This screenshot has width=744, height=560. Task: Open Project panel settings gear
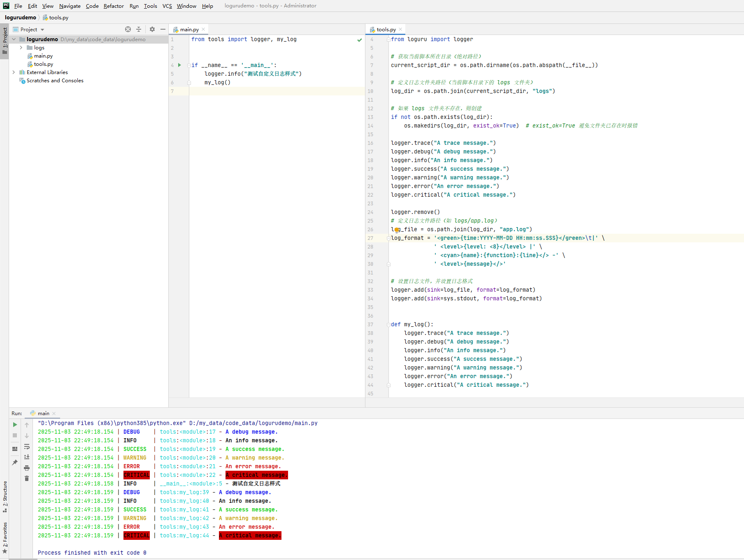click(152, 29)
